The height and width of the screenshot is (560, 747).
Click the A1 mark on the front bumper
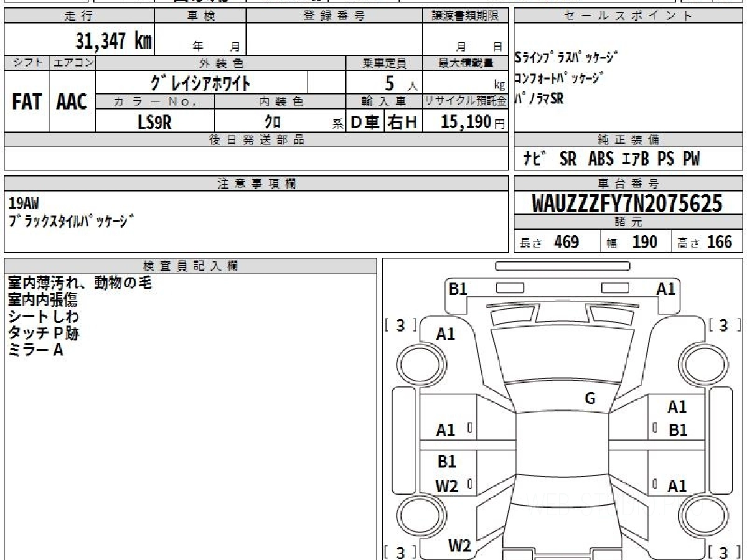tap(666, 289)
